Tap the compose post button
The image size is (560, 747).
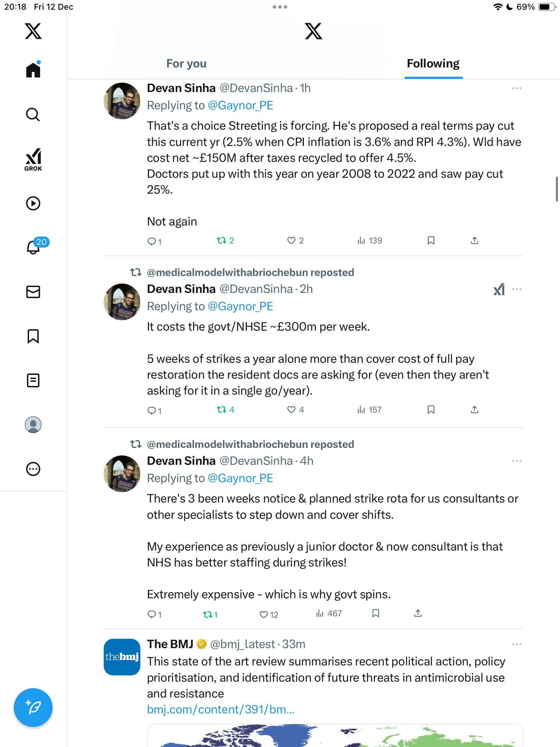point(33,707)
